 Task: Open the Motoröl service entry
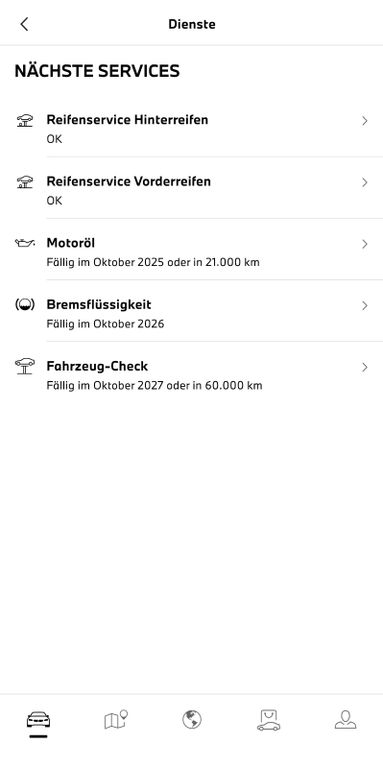tap(192, 249)
